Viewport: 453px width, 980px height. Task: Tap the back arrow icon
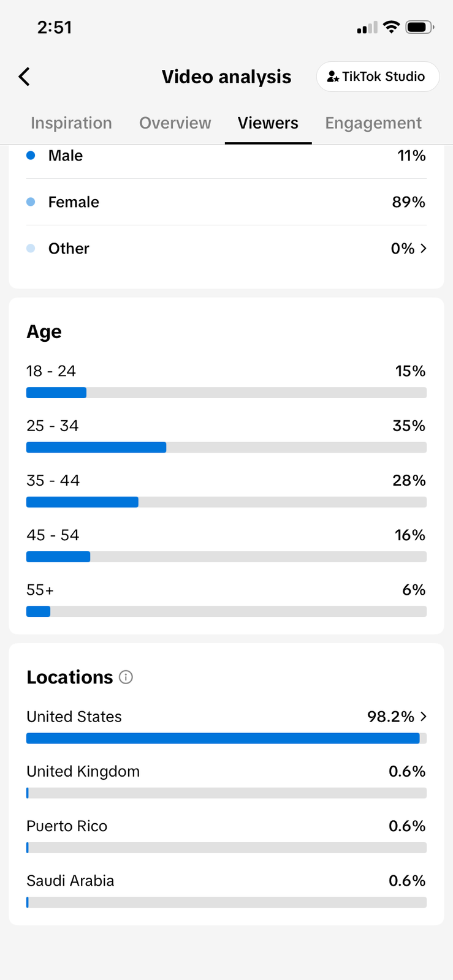[25, 77]
